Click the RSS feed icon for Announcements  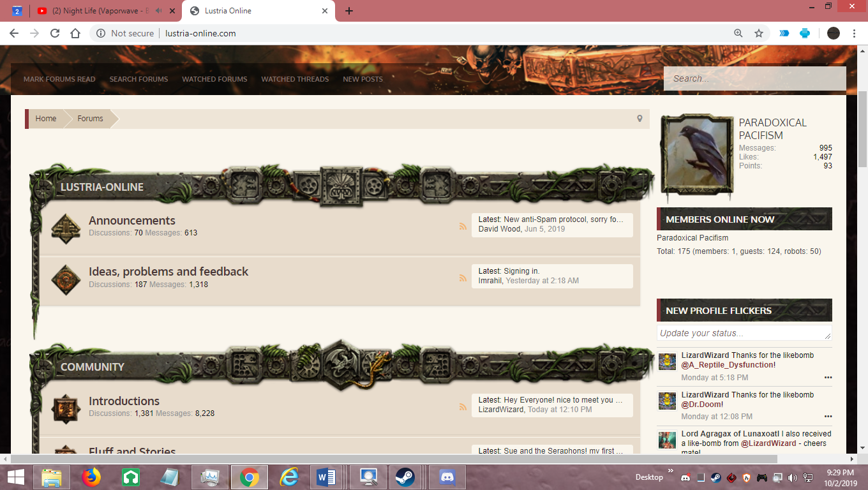pyautogui.click(x=463, y=226)
